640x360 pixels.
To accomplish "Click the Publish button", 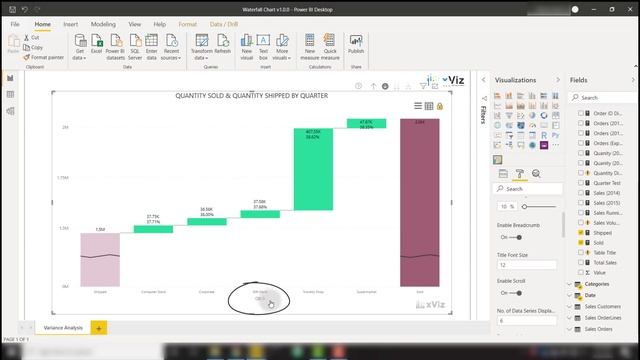I will click(x=356, y=44).
